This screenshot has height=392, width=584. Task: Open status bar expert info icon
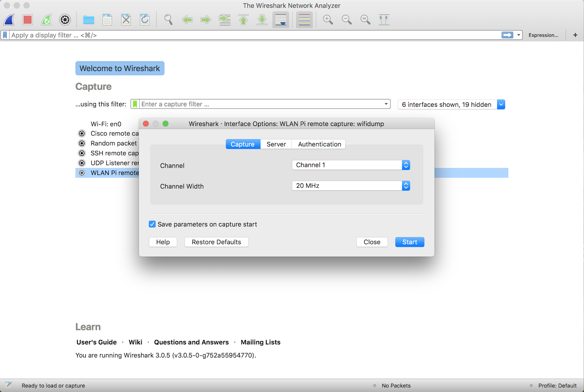point(8,385)
